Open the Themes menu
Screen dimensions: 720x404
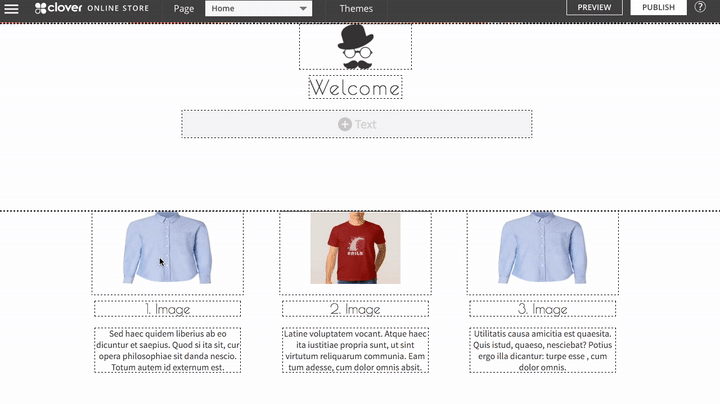point(356,9)
